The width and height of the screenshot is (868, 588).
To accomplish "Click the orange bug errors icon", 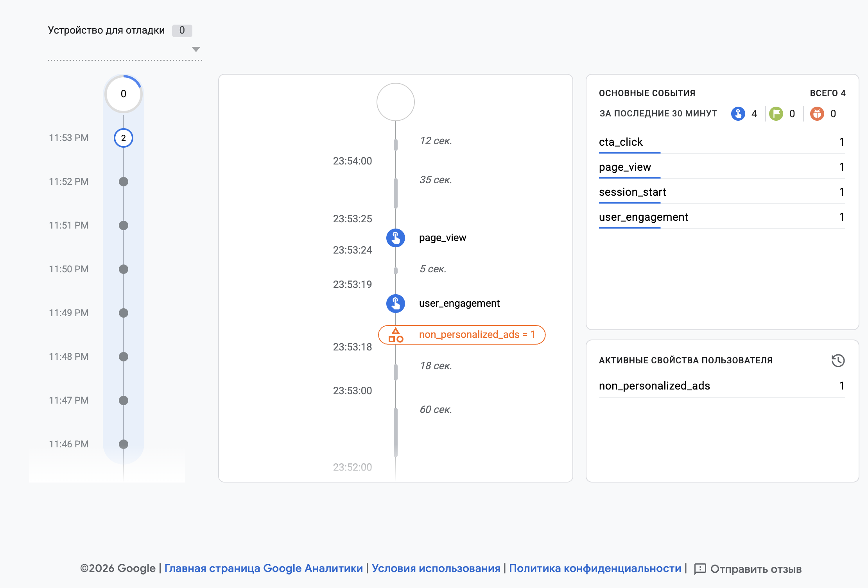I will [x=817, y=114].
